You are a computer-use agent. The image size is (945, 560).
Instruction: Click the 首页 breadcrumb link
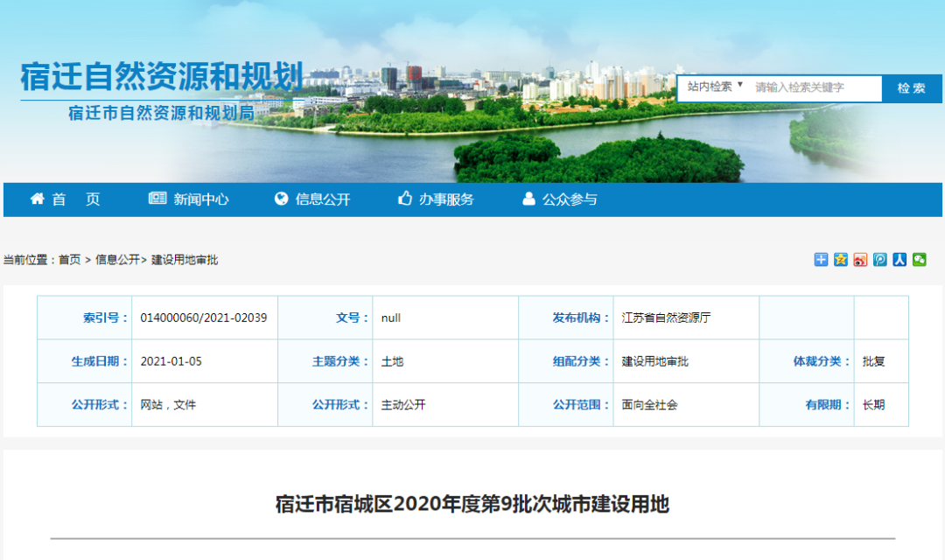pos(69,260)
